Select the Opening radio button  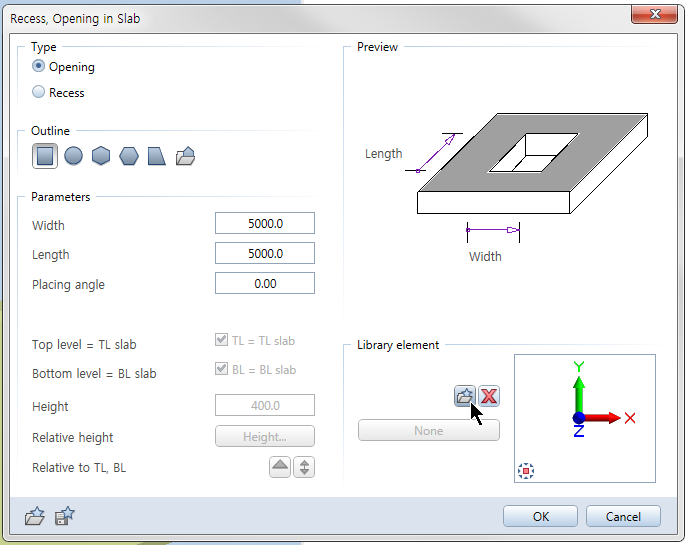pyautogui.click(x=39, y=67)
